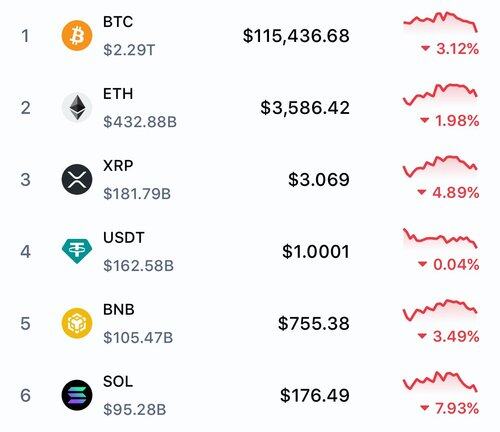
Task: Open the SOL red sparkline chart
Action: (440, 382)
